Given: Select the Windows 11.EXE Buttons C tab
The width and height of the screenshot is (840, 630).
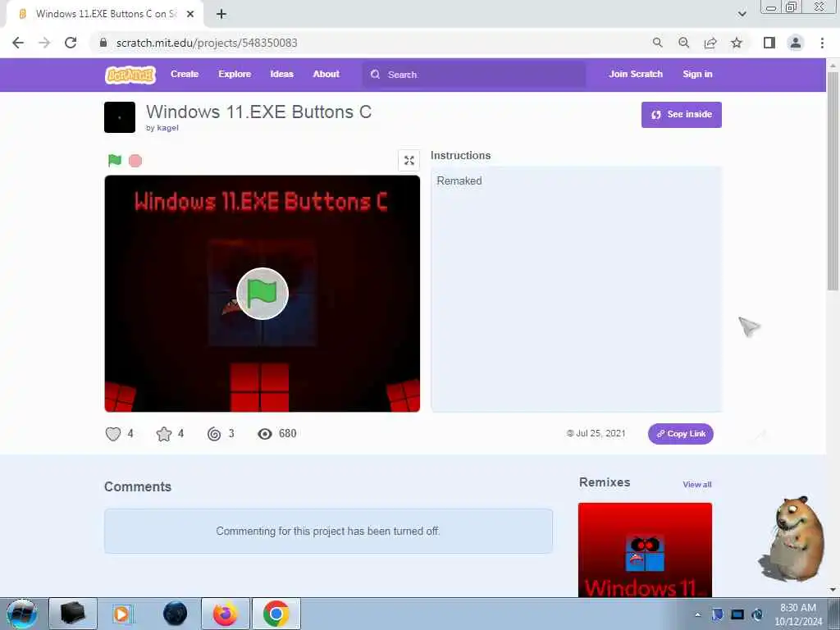Looking at the screenshot, I should [106, 14].
